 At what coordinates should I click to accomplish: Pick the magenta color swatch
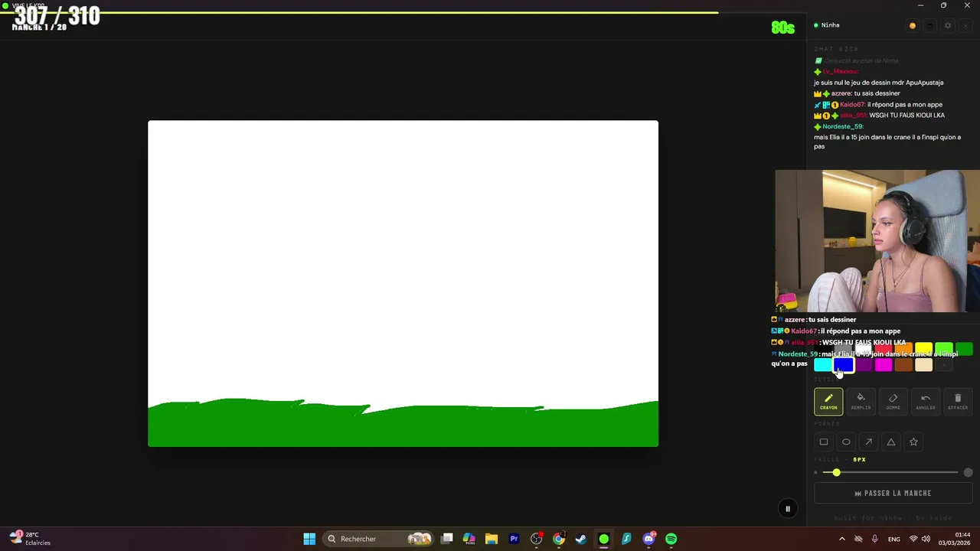click(x=884, y=365)
